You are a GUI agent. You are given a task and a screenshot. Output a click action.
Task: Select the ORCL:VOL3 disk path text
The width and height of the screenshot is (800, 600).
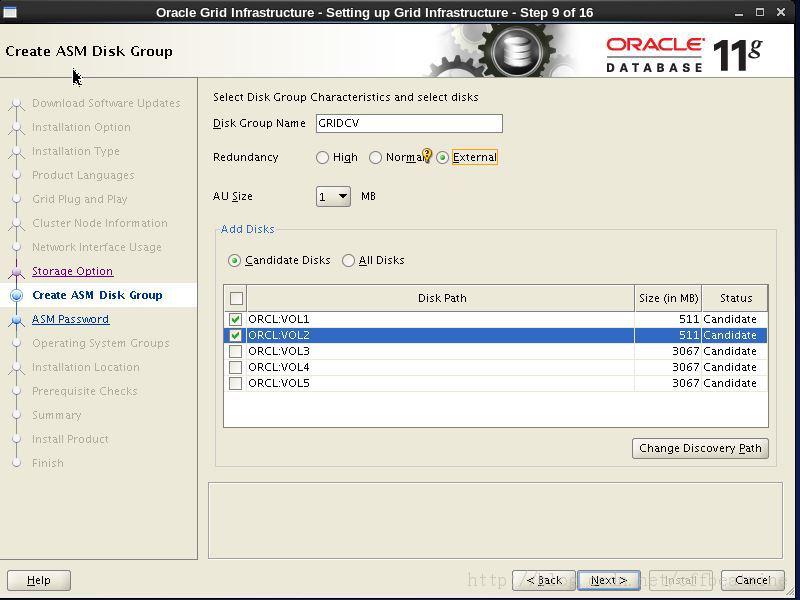(279, 351)
